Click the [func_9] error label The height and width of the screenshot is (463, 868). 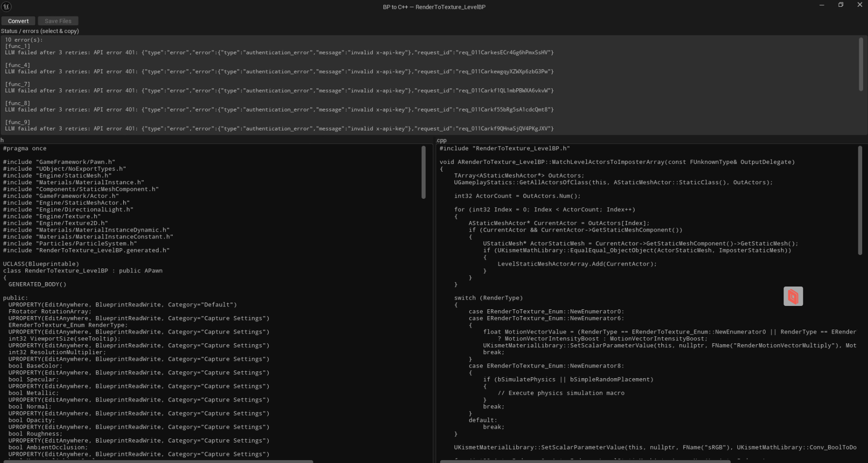[x=17, y=122]
